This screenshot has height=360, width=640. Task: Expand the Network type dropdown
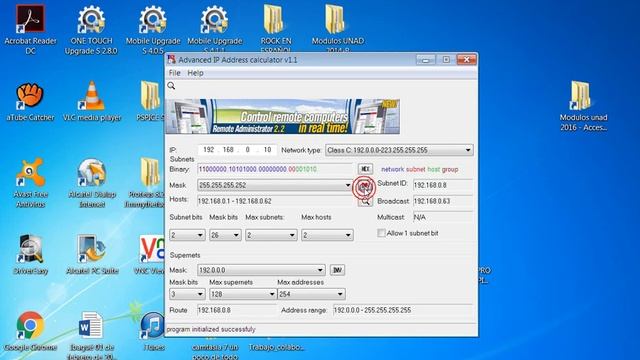399,150
